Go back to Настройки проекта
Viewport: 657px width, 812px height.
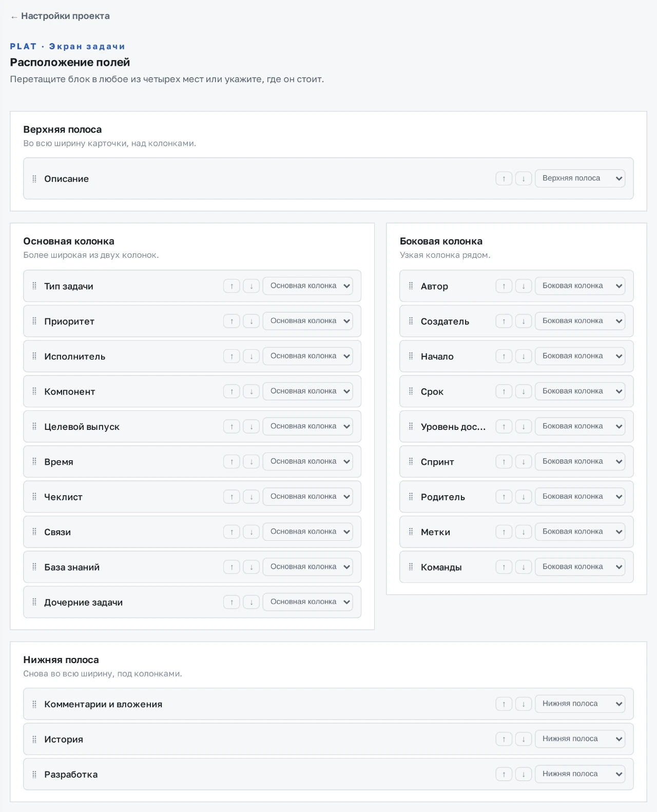60,16
